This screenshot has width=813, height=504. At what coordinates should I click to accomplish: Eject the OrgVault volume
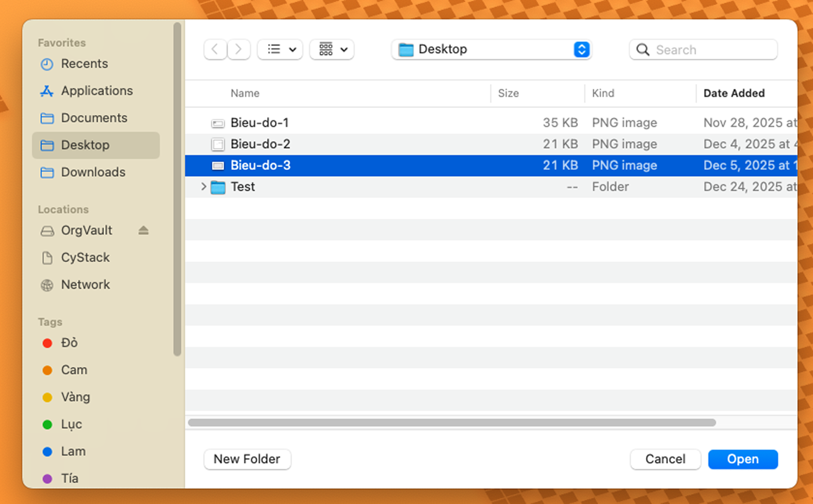pos(143,230)
